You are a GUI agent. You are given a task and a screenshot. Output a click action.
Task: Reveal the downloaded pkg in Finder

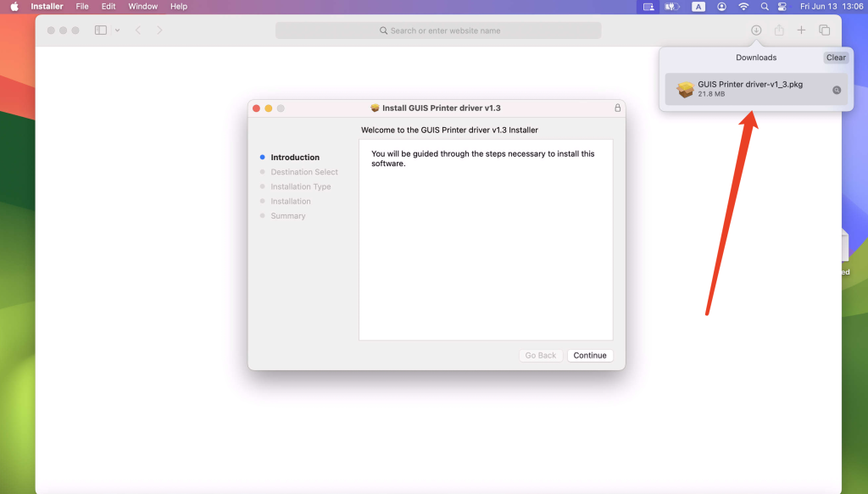837,90
